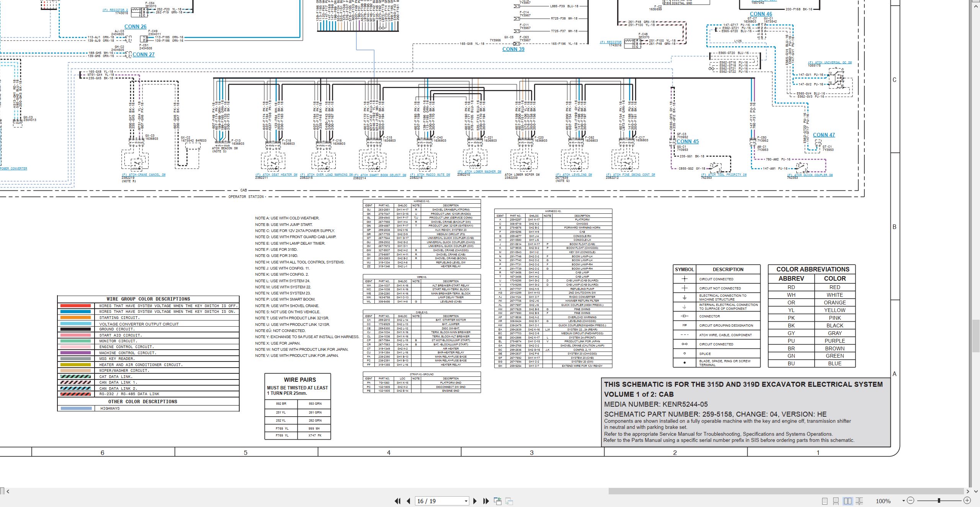Return to the previous view
The width and height of the screenshot is (980, 507).
coord(498,501)
